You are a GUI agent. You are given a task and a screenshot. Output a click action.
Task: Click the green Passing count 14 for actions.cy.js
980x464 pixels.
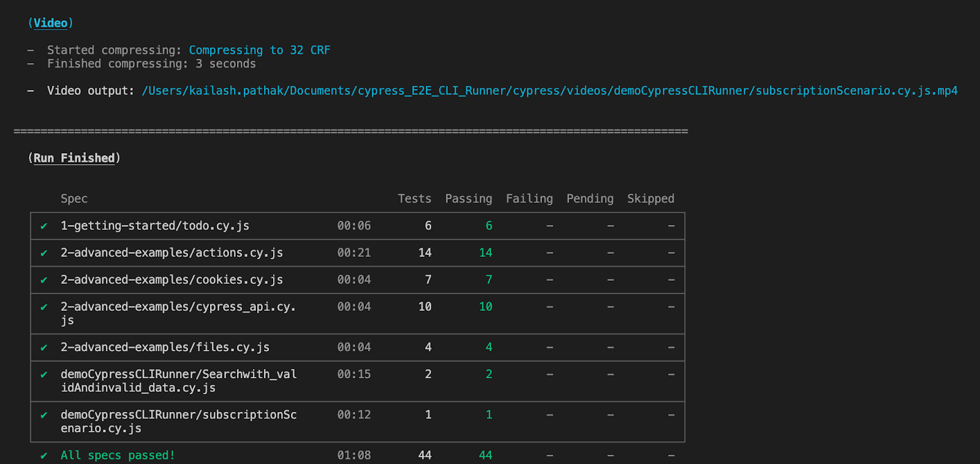486,253
